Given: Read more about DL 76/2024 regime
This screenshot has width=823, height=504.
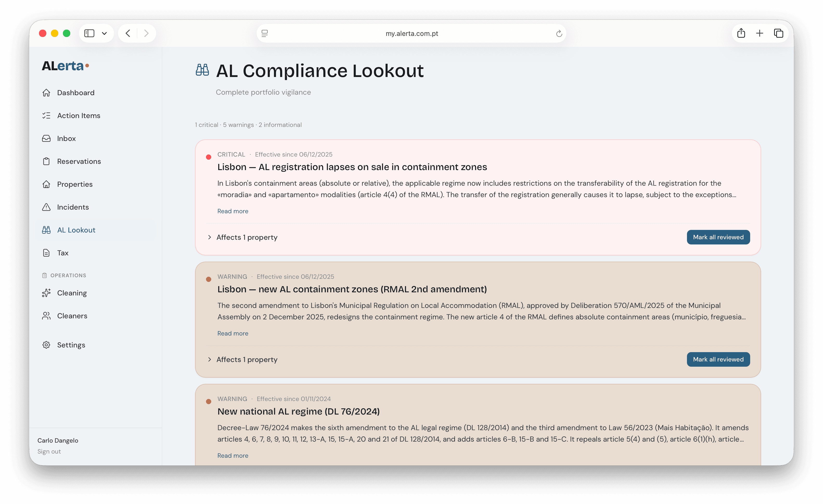Looking at the screenshot, I should coord(233,456).
